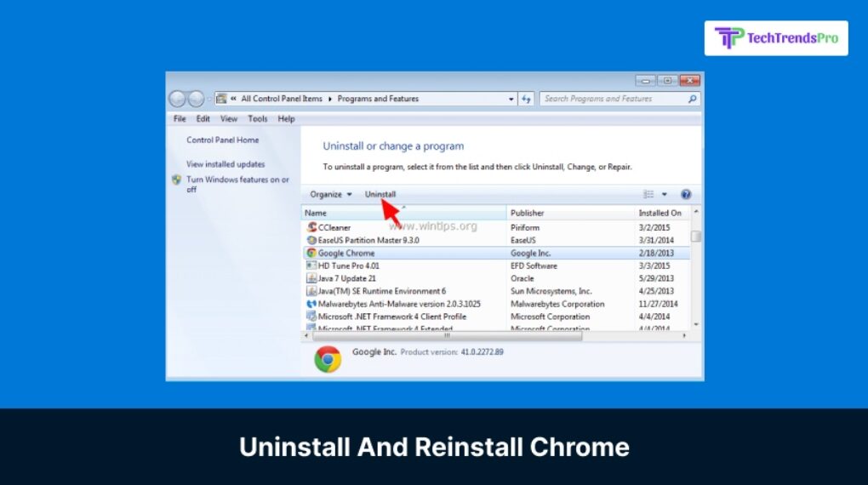This screenshot has width=868, height=485.
Task: Open the view options dropdown arrow
Action: tap(665, 194)
